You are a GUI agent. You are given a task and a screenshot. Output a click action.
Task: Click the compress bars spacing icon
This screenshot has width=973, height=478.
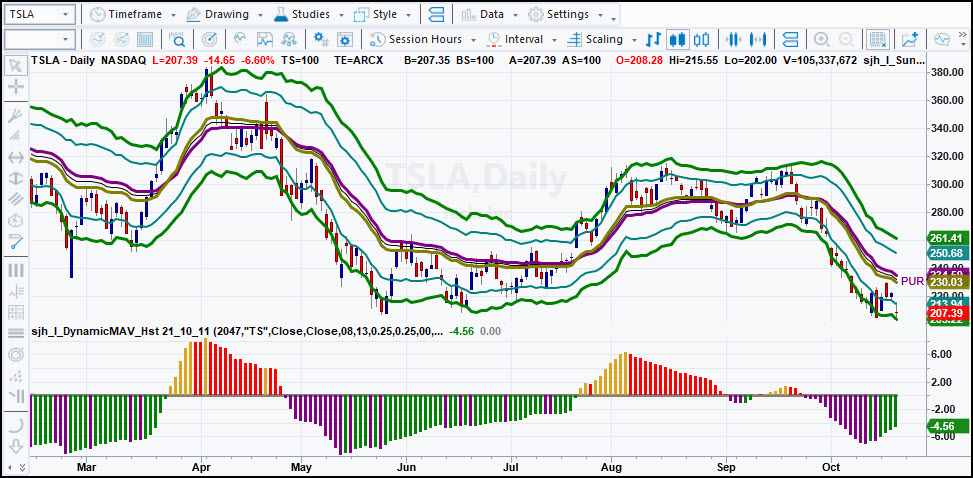click(x=733, y=39)
